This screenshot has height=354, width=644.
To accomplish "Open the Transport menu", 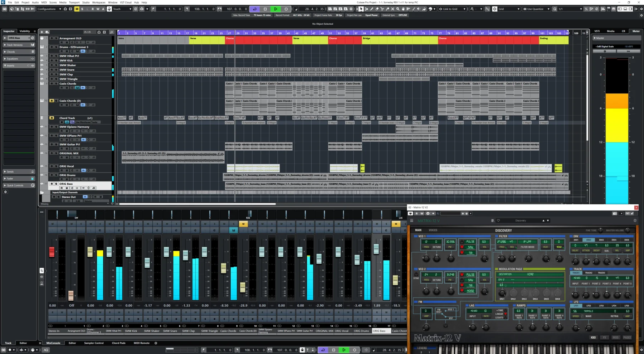I will click(74, 2).
